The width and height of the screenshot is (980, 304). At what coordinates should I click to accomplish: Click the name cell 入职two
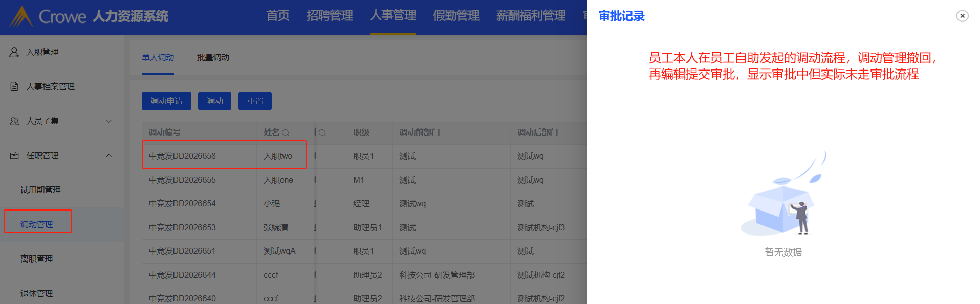278,156
